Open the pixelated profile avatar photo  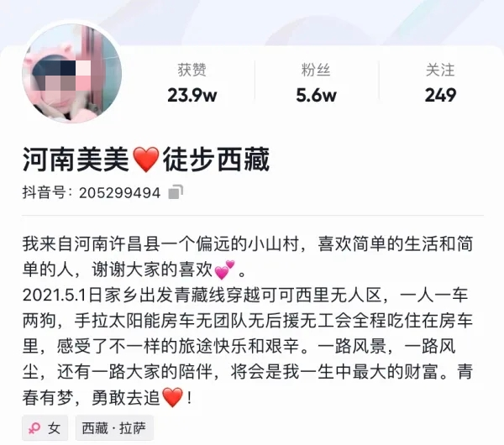coord(71,73)
